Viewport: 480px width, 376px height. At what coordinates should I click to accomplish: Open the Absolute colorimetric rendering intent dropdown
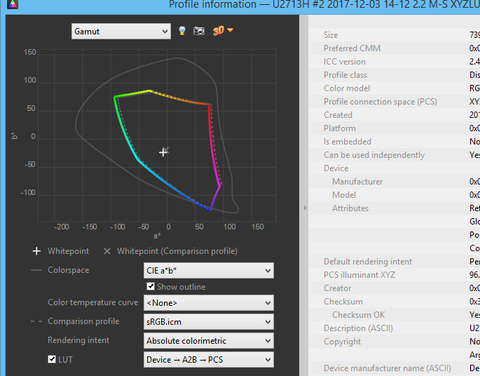[x=209, y=341]
